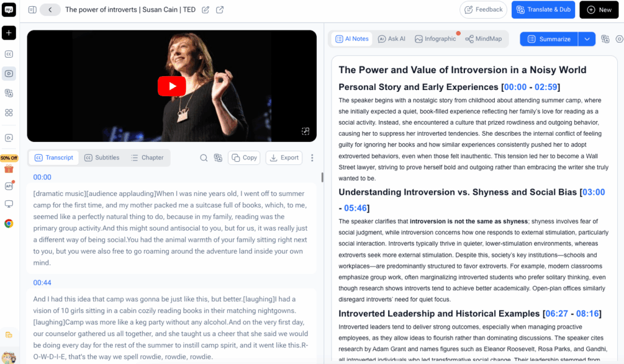This screenshot has width=624, height=364.
Task: Jump to transcript timestamp 00:44
Action: [42, 283]
